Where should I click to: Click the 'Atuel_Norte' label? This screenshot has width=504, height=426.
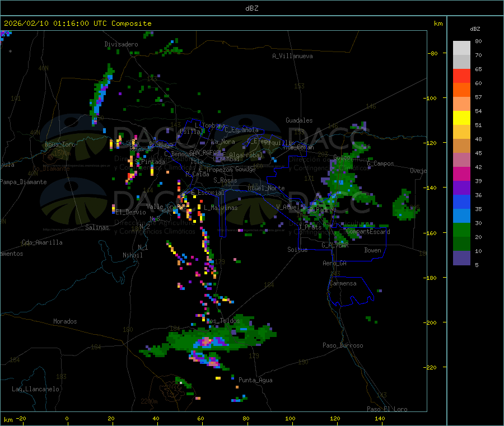pos(266,188)
